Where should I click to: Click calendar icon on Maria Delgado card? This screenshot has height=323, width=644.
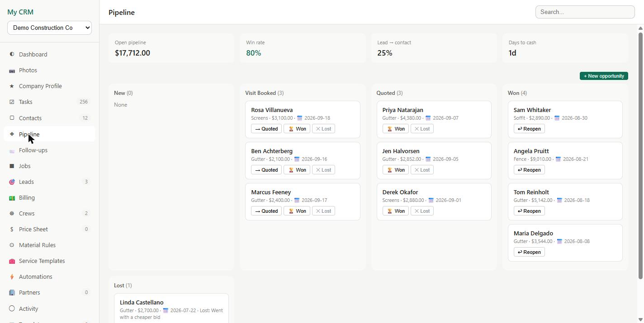559,242
